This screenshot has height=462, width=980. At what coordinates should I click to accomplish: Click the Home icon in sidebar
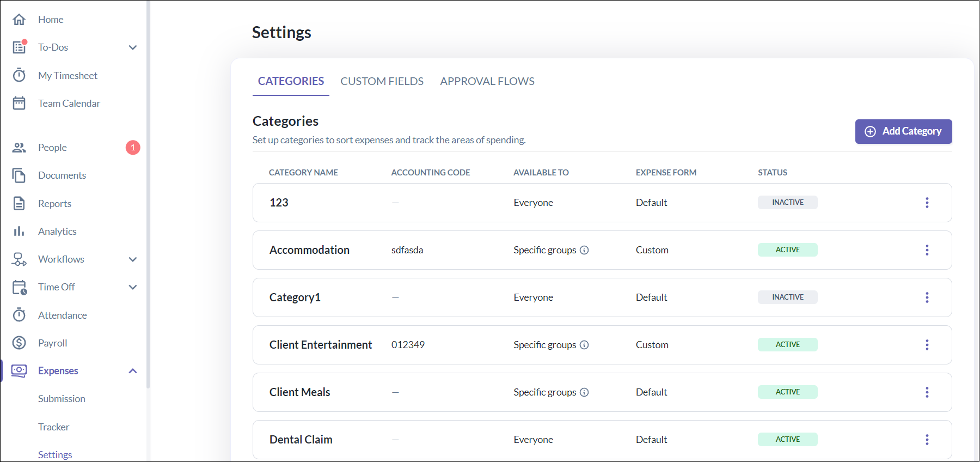[19, 20]
